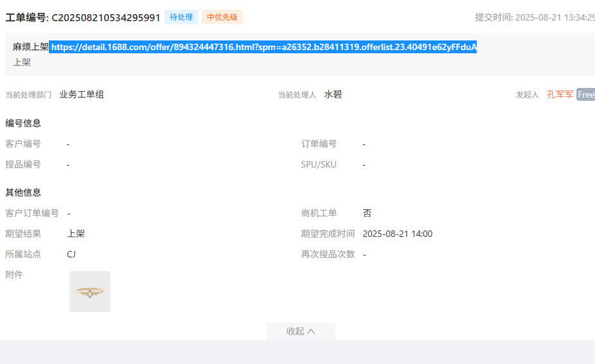
Task: Click the Free badge beside the initiator
Action: [585, 94]
